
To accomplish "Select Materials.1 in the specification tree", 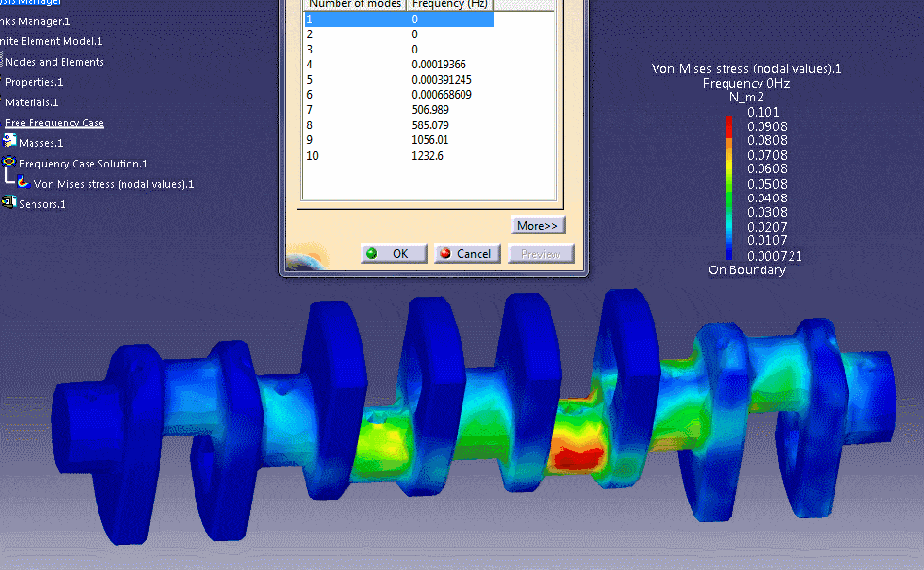I will pos(32,102).
